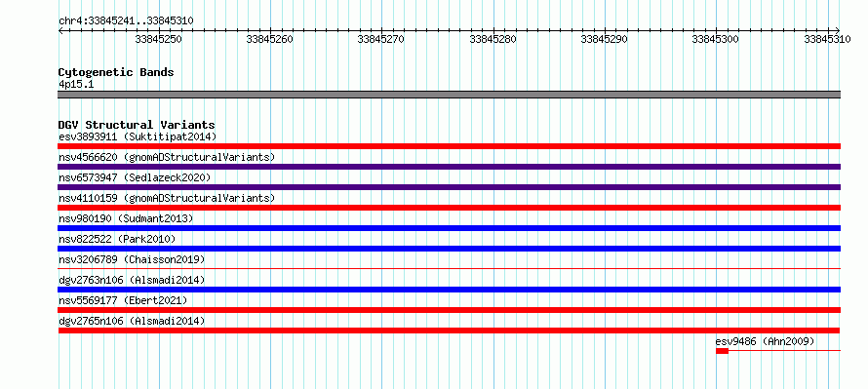Select the red bar for dgv2765n106
Screen dimensions: 868x389
click(x=449, y=331)
